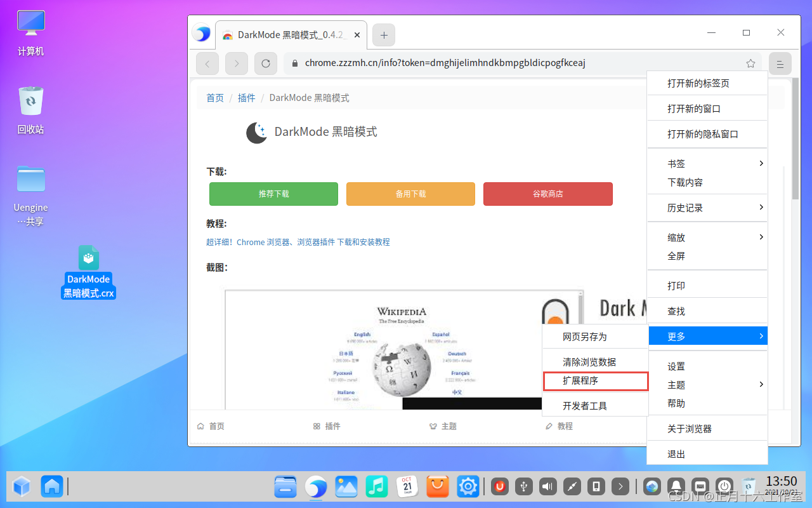The width and height of the screenshot is (812, 508).
Task: Open the image viewer dock icon
Action: coord(346,487)
